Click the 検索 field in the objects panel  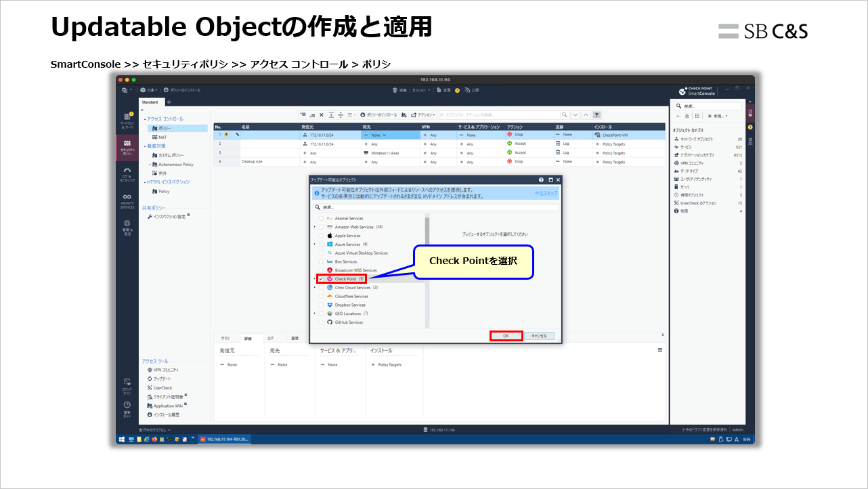(x=708, y=105)
